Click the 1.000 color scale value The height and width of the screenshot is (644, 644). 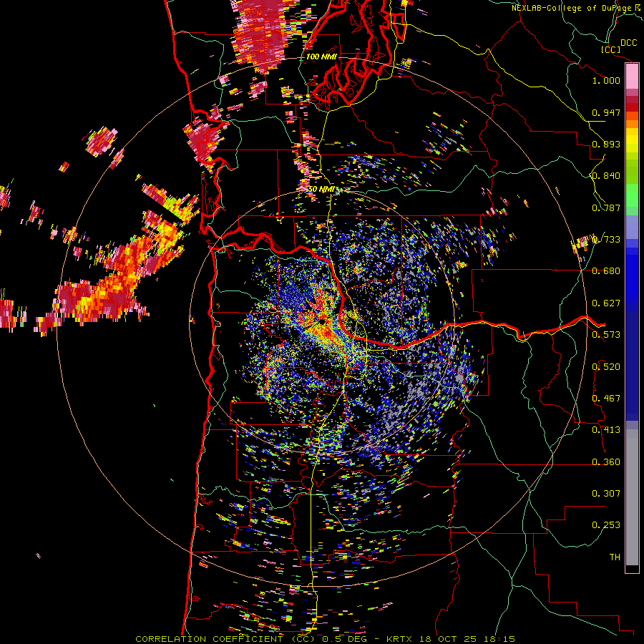click(x=606, y=80)
